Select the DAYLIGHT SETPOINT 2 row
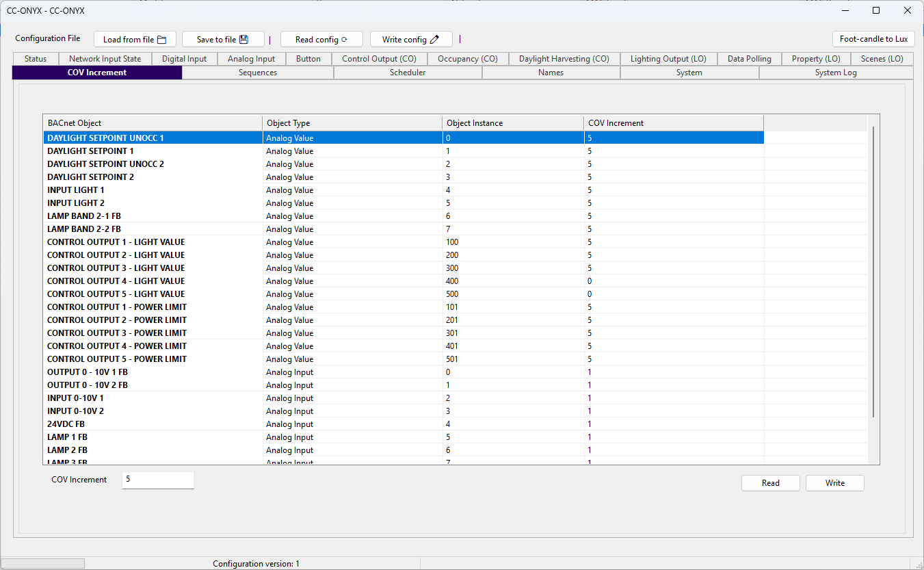Viewport: 924px width, 570px height. coord(404,177)
